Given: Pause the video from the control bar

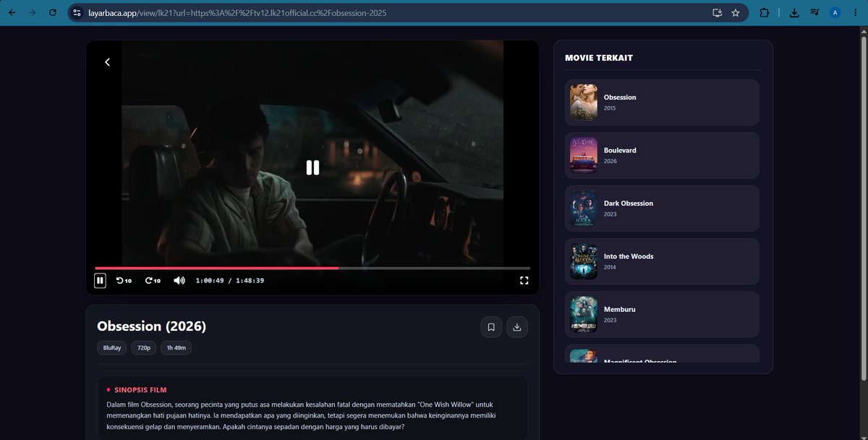Looking at the screenshot, I should 100,280.
